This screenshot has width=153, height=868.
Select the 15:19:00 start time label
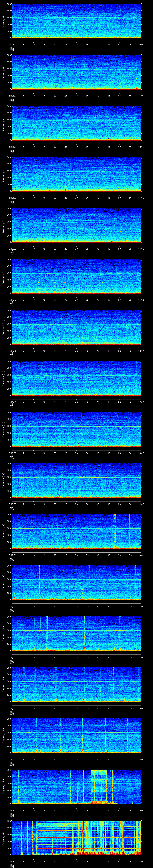click(12, 555)
